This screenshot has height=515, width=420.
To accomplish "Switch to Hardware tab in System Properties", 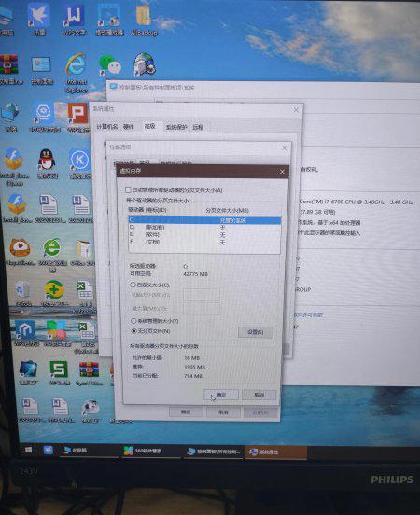I will pos(128,127).
